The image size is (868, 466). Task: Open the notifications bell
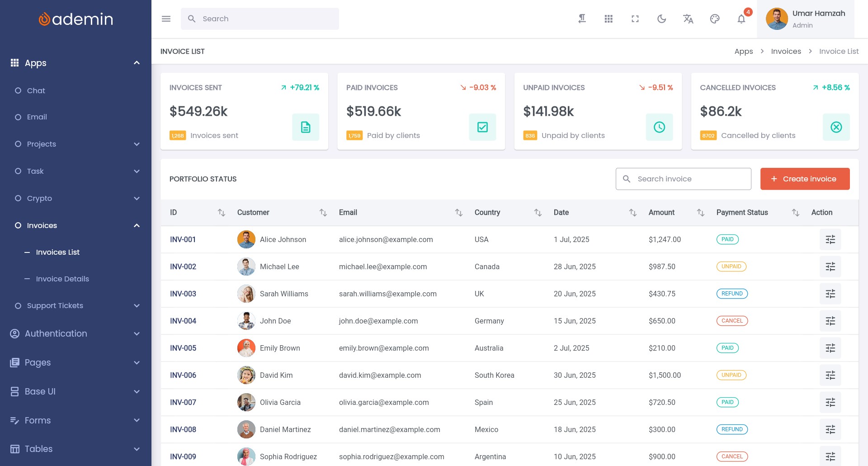[x=741, y=19]
